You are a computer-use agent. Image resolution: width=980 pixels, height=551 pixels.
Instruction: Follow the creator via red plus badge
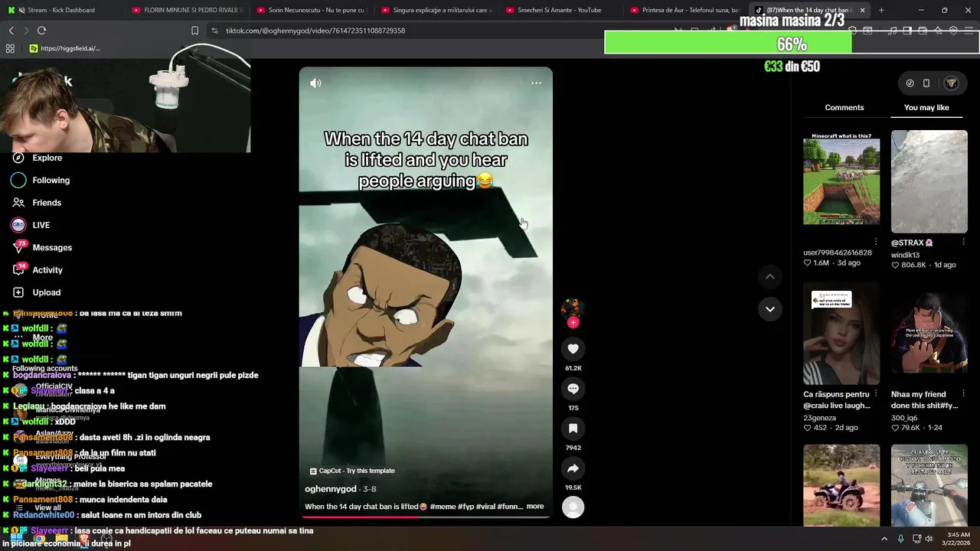point(573,323)
